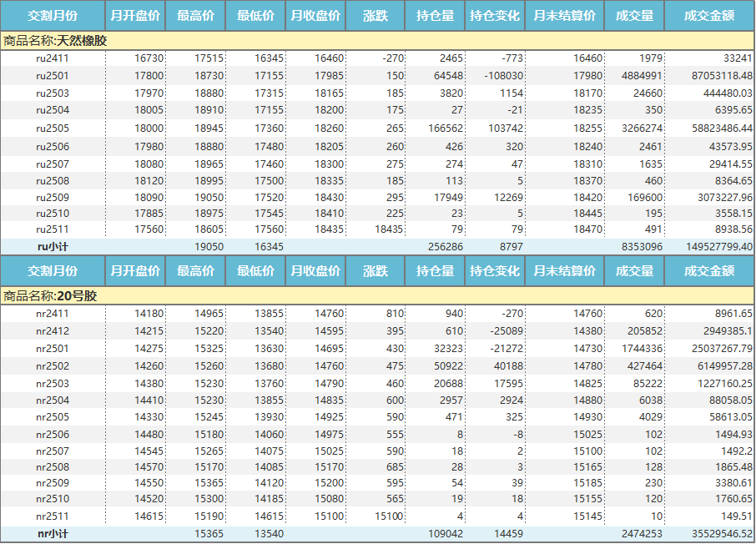Screen dimensions: 756x544
Task: Select 持仓量 header above the 20号胶 section
Action: [x=435, y=271]
